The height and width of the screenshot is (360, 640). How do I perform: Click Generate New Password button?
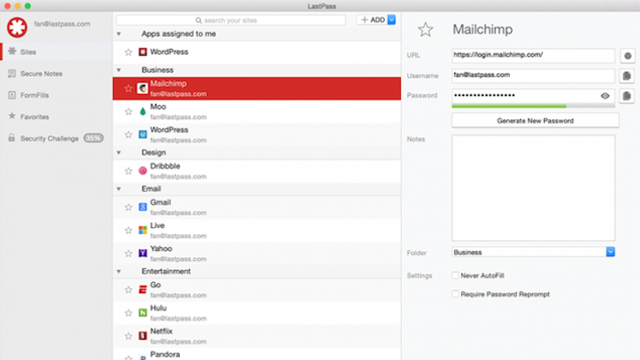click(x=535, y=121)
